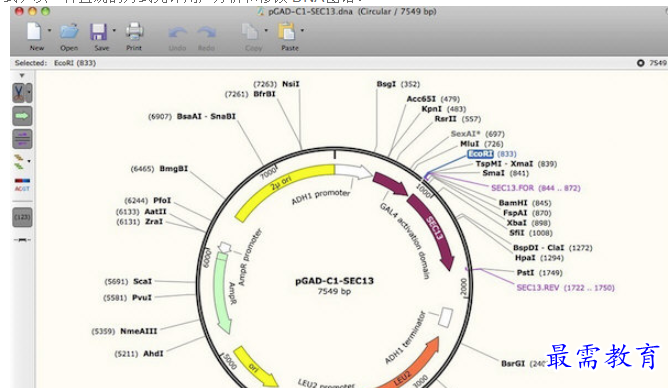The image size is (668, 388).
Task: Select the MluI (726) enzyme label
Action: tap(481, 144)
